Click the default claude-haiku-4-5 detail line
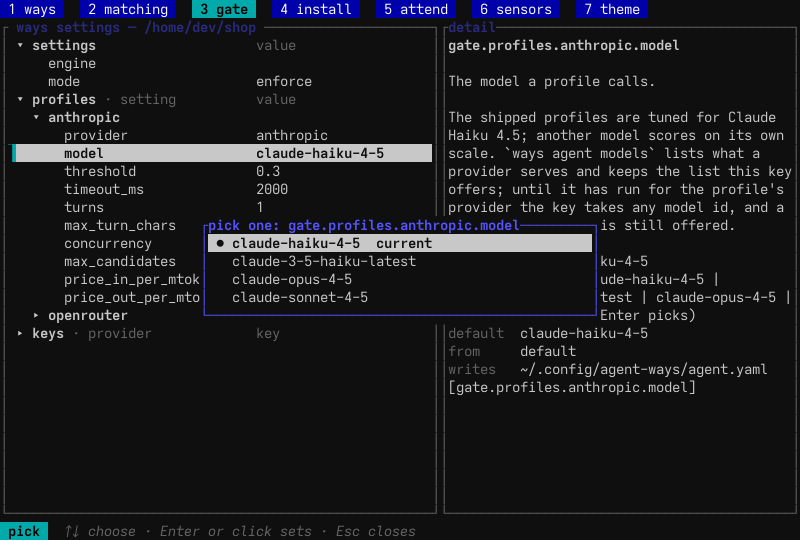This screenshot has width=800, height=540. click(548, 333)
